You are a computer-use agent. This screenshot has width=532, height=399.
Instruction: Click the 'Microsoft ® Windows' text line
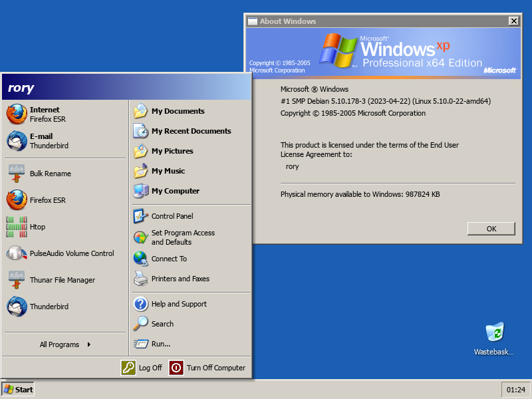pyautogui.click(x=314, y=89)
